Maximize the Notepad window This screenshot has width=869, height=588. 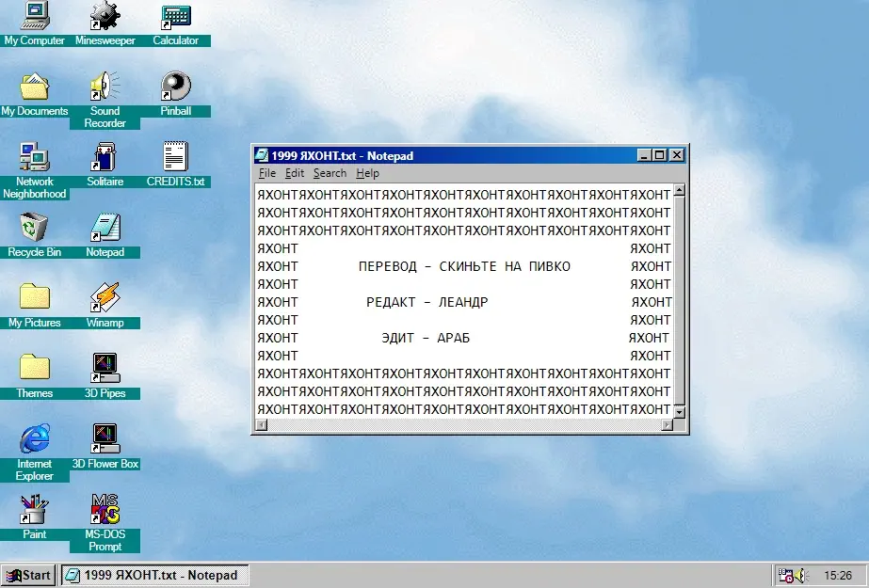pyautogui.click(x=659, y=155)
